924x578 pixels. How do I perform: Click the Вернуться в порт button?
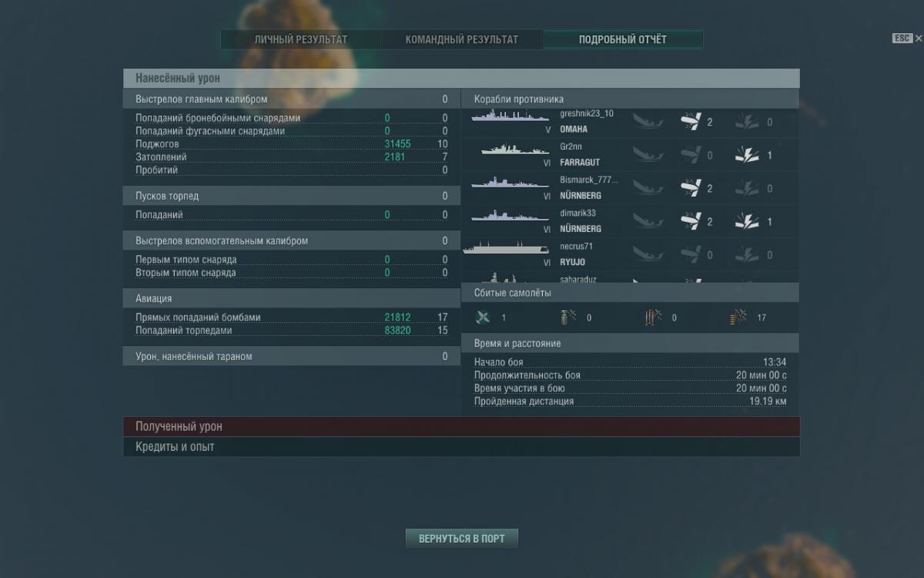pyautogui.click(x=462, y=539)
